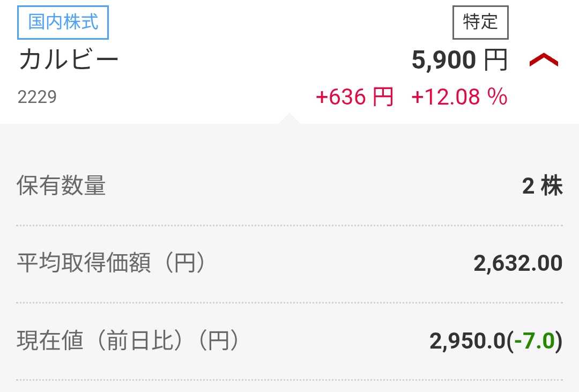579x392 pixels.
Task: Click the 円 unit beside +636
Action: coord(383,97)
